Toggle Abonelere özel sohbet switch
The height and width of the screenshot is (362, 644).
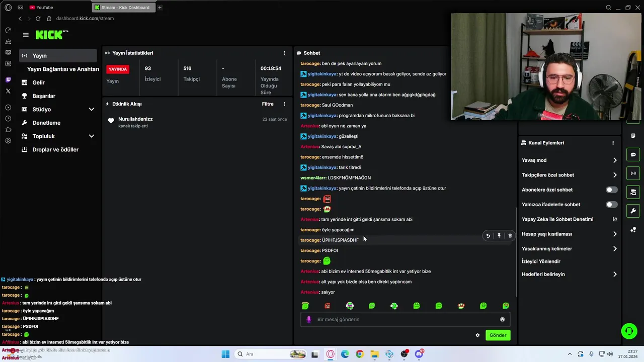pyautogui.click(x=611, y=190)
